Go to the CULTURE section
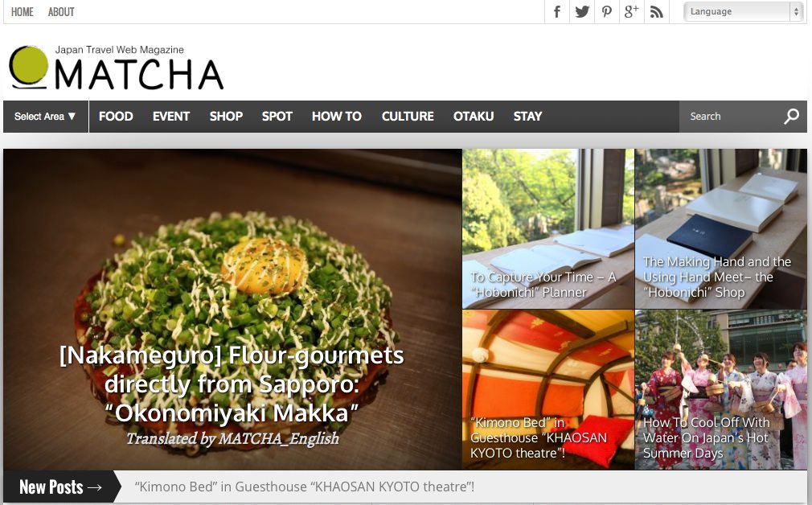 [408, 117]
